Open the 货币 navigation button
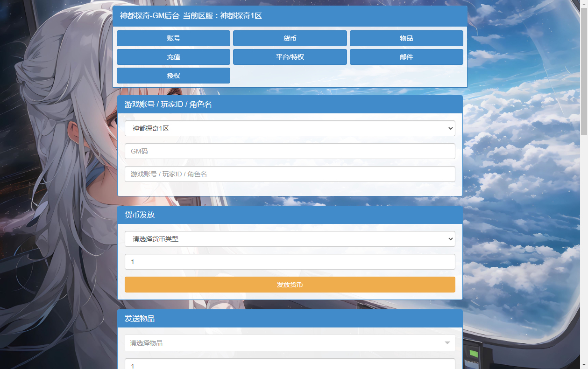 pos(290,38)
